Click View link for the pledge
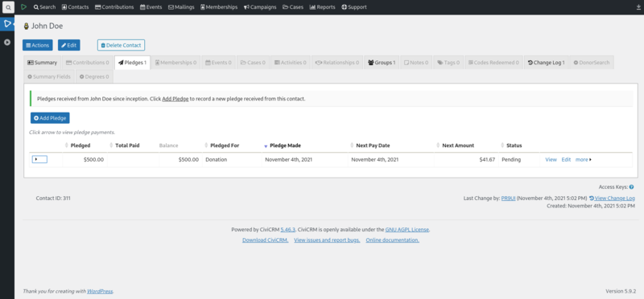The width and height of the screenshot is (644, 299). coord(551,160)
